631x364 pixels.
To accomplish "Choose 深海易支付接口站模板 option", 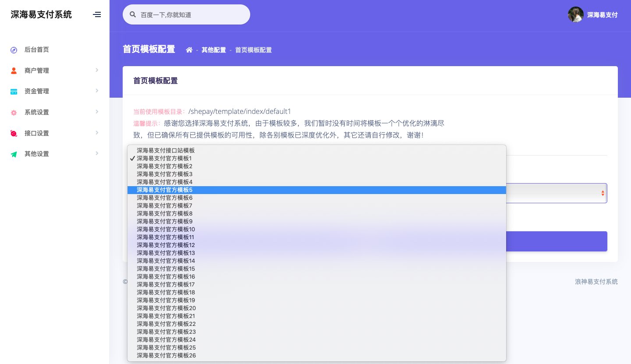I will (x=166, y=150).
